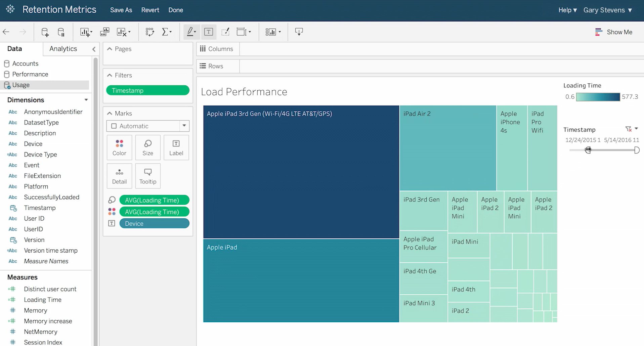Toggle the show mark labels icon
The width and height of the screenshot is (644, 346).
tap(209, 32)
